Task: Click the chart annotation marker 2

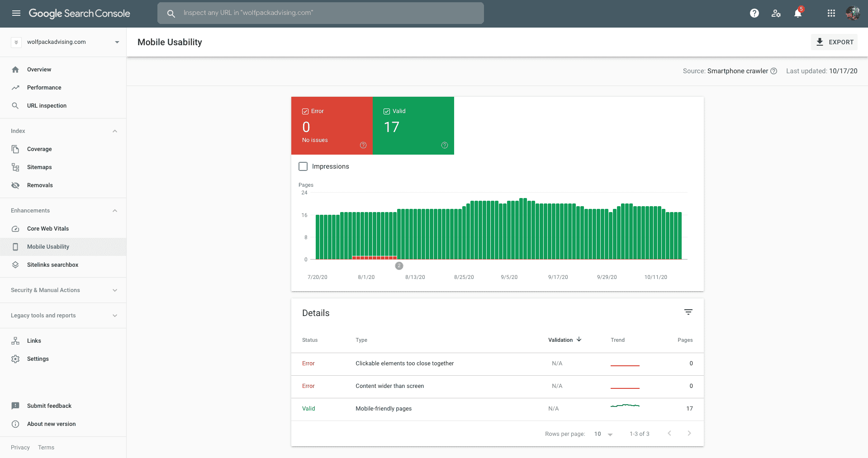Action: pos(399,266)
